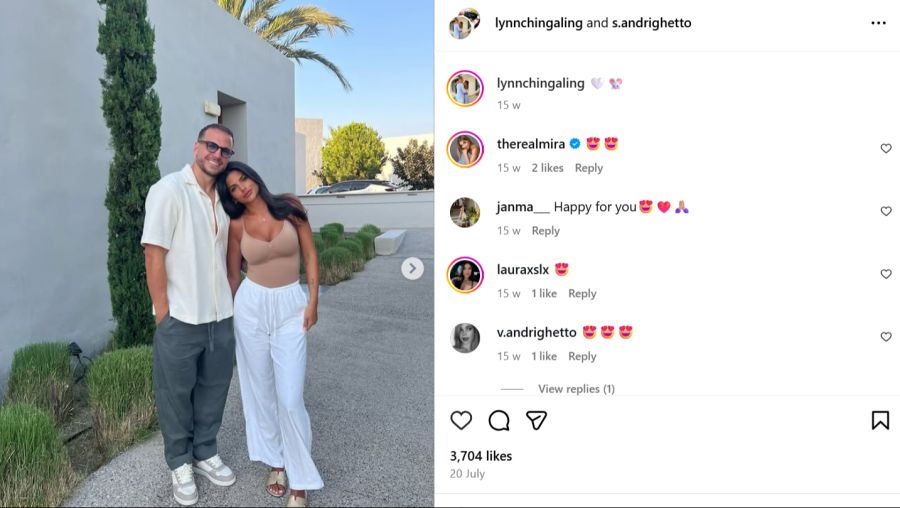Expand View replies (1)
The height and width of the screenshot is (508, 900).
pyautogui.click(x=576, y=389)
